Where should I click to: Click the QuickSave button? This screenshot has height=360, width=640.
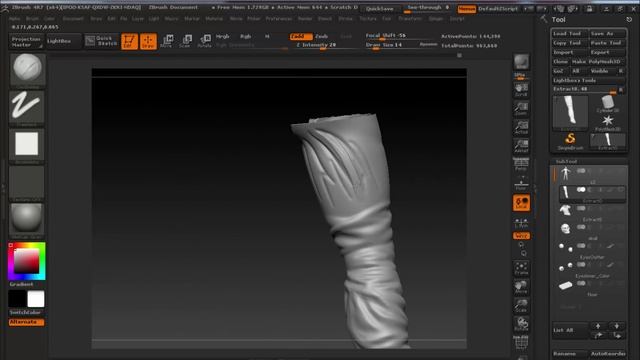click(380, 9)
